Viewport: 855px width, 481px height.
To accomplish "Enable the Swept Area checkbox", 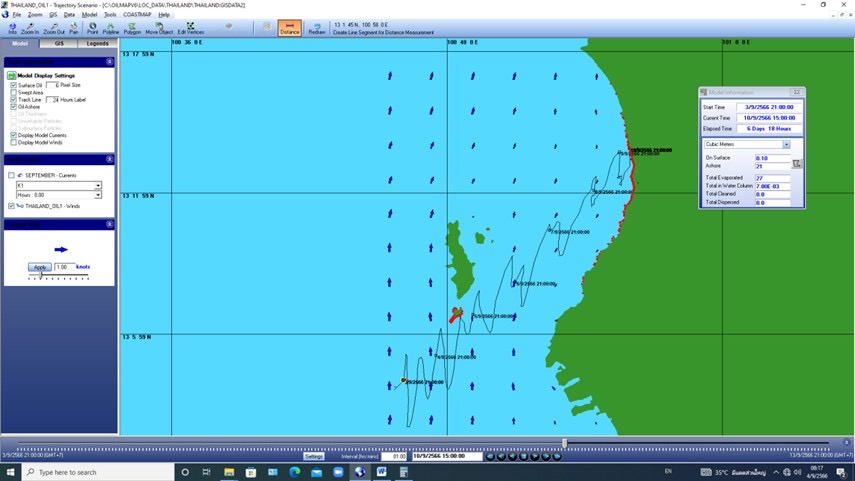I will tap(13, 92).
